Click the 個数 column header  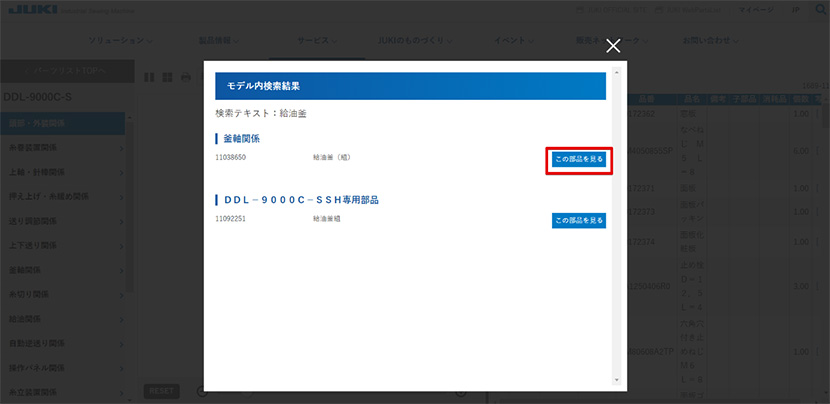point(799,99)
